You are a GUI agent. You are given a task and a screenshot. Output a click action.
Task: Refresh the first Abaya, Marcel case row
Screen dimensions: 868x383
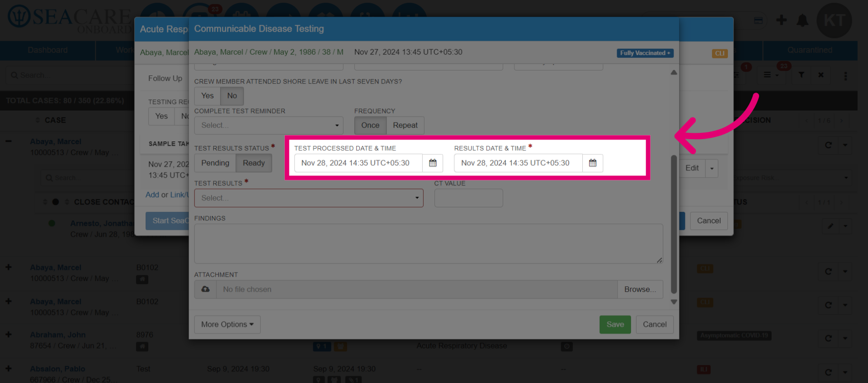[x=828, y=145]
